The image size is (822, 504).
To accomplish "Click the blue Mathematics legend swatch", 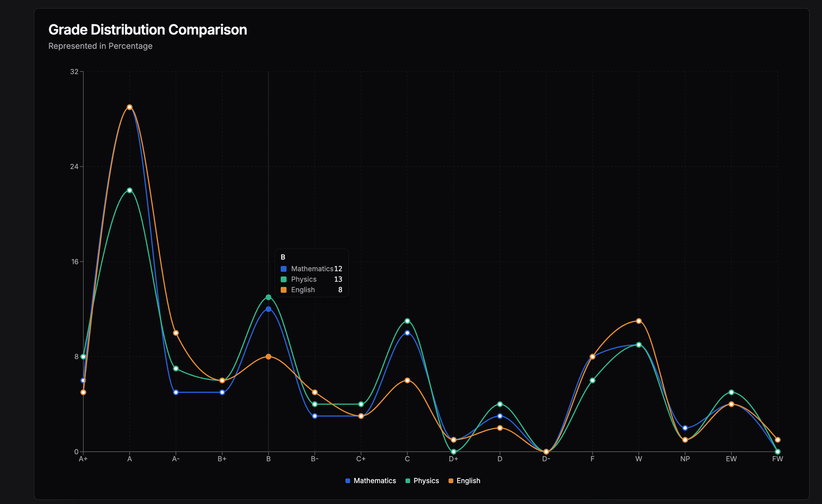I will click(x=348, y=481).
